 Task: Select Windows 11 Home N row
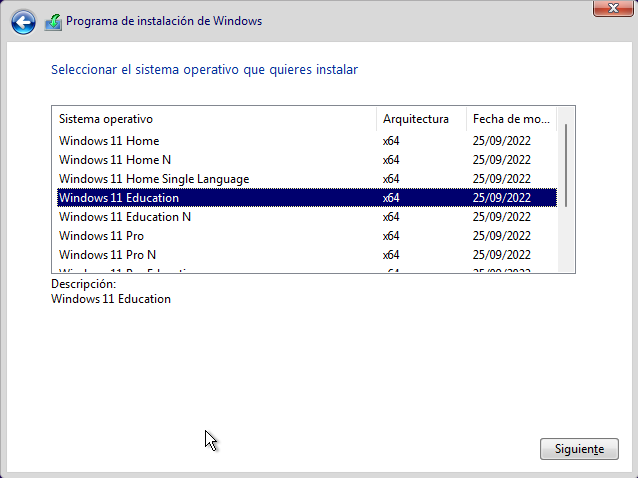[x=115, y=160]
